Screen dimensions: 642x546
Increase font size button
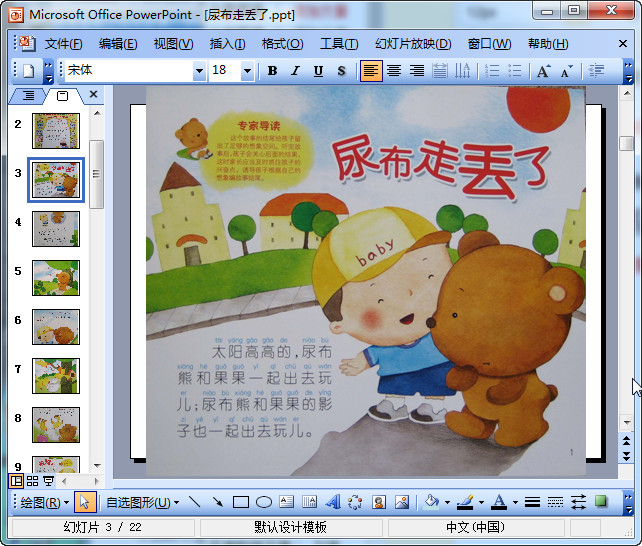point(544,71)
